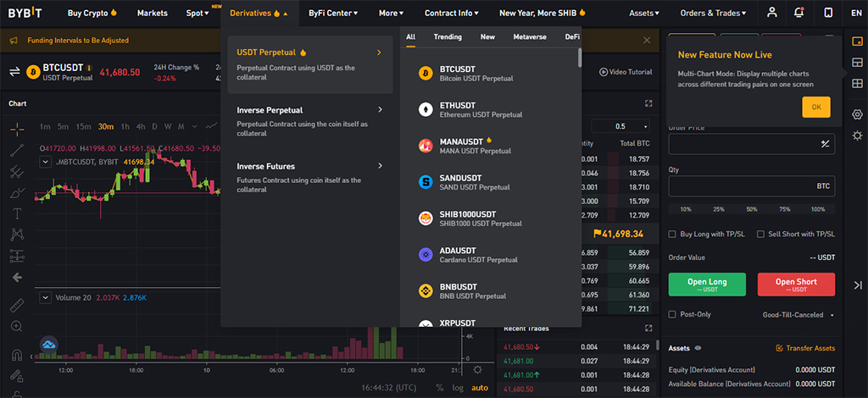The image size is (868, 398).
Task: Select SANDUSDT from contract list
Action: tap(490, 182)
